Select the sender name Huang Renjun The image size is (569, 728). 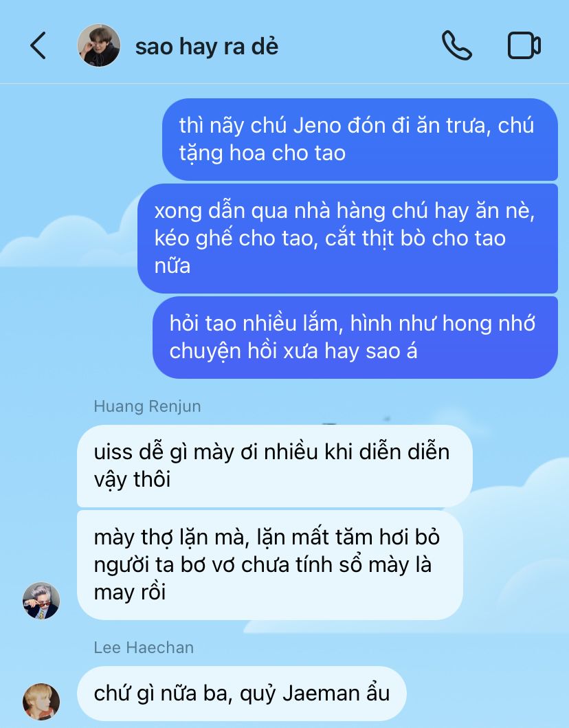pos(147,406)
